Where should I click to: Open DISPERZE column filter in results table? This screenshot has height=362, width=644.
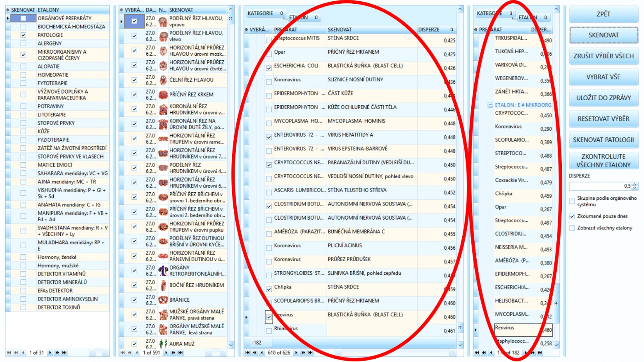[x=452, y=30]
